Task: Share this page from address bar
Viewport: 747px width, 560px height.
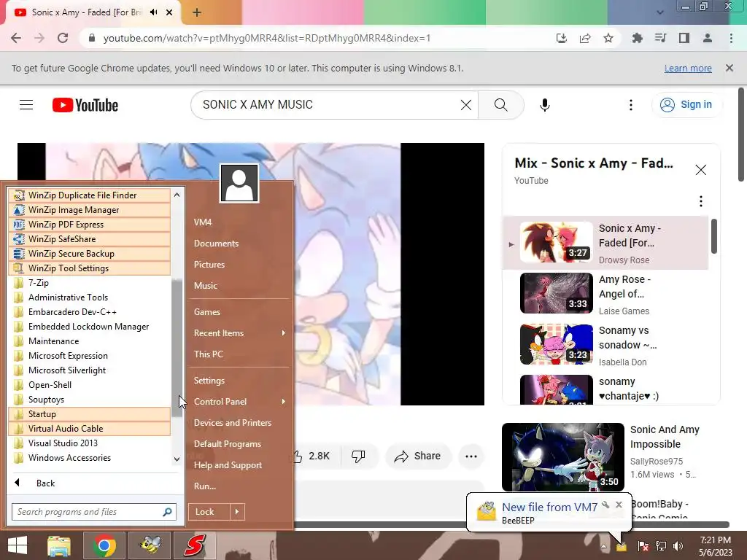Action: point(585,38)
